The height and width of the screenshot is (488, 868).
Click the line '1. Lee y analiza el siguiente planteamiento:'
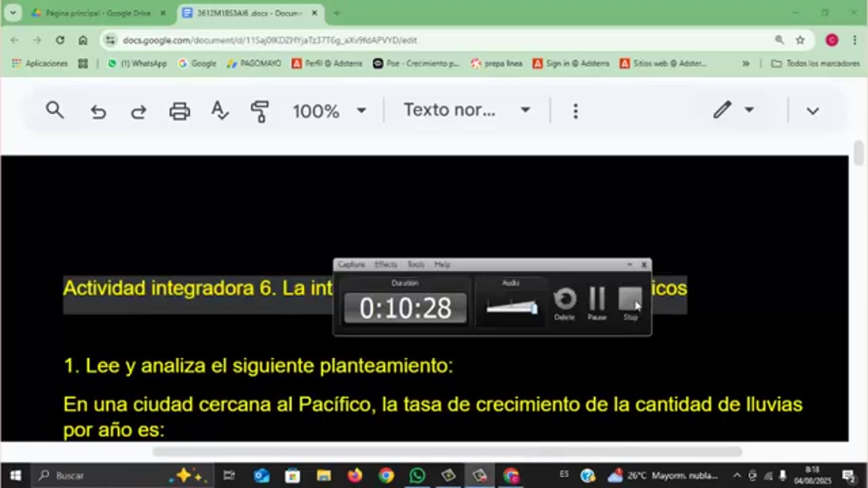click(x=258, y=366)
